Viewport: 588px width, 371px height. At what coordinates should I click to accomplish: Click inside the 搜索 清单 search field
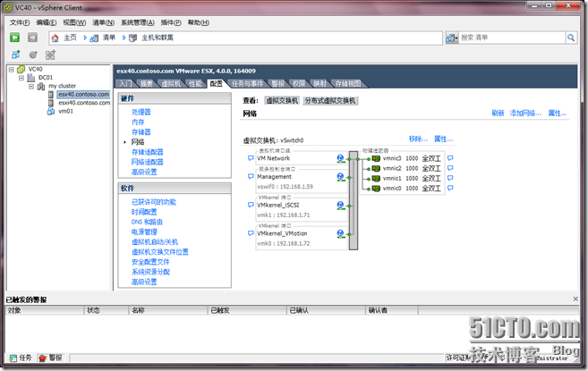[x=512, y=38]
